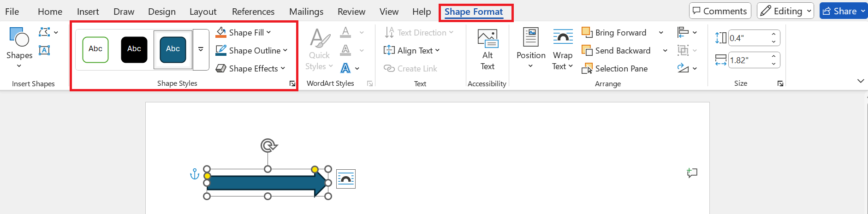Decrease shape width with the down stepper
868x214 pixels.
click(x=773, y=64)
